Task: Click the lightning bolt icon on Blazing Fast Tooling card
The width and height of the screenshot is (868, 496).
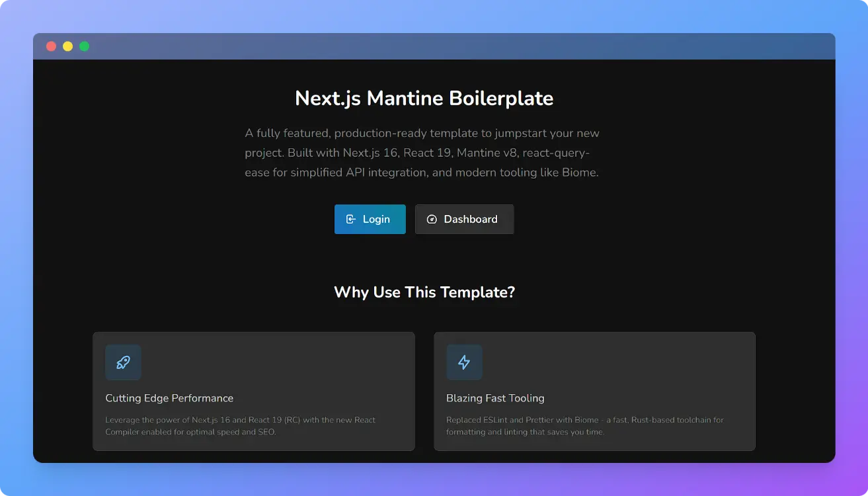Action: pyautogui.click(x=464, y=362)
